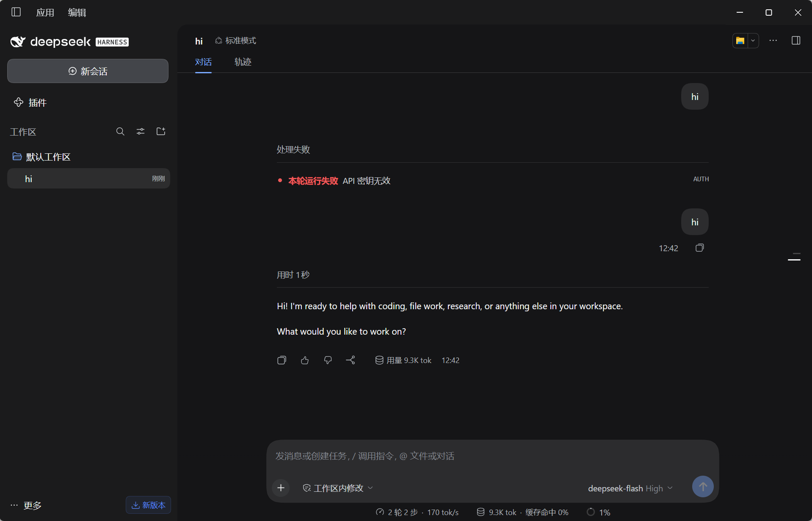Open the 更多 menu at bottom left

pos(26,505)
